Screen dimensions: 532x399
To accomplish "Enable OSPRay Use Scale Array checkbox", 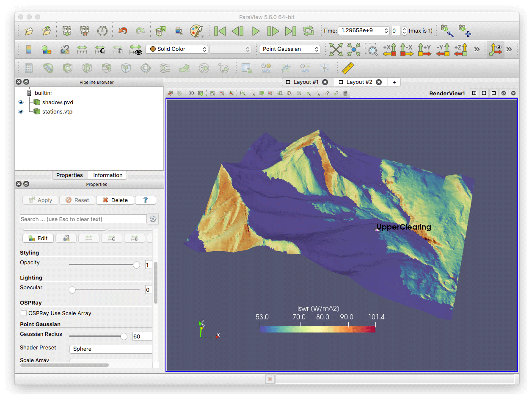I will click(x=24, y=313).
